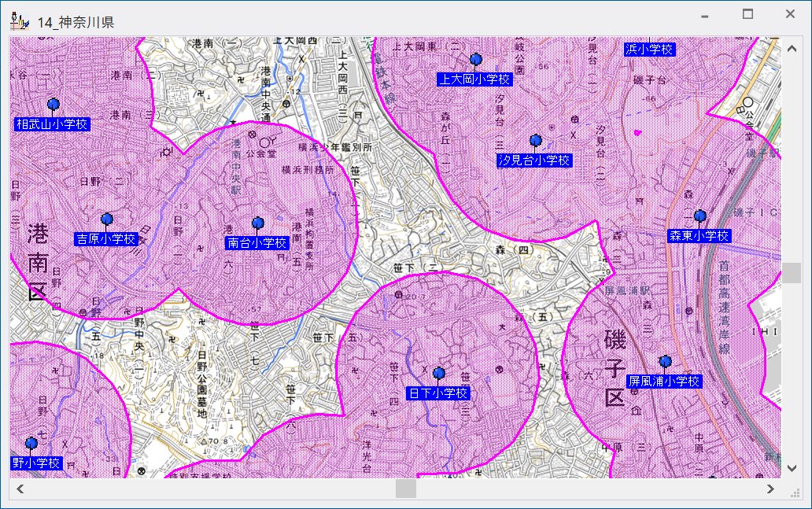Screen dimensions: 812x509
Task: Click the window resize grip corner
Action: click(795, 493)
